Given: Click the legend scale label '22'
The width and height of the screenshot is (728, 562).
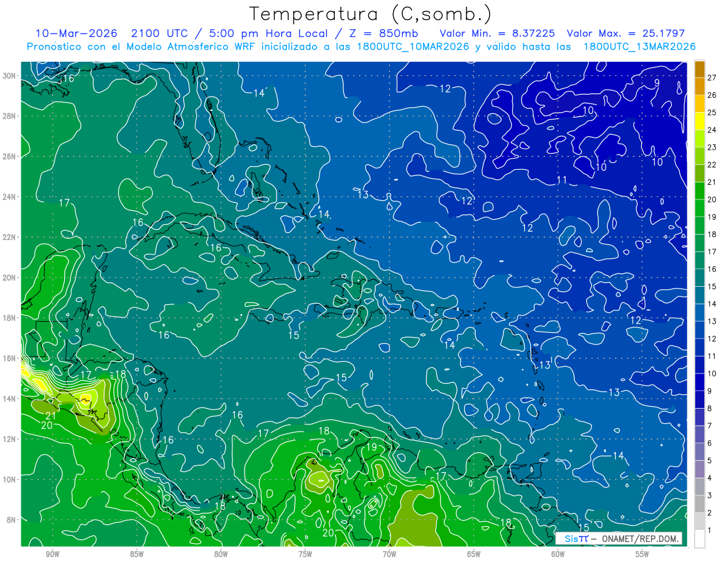Looking at the screenshot, I should tap(712, 164).
